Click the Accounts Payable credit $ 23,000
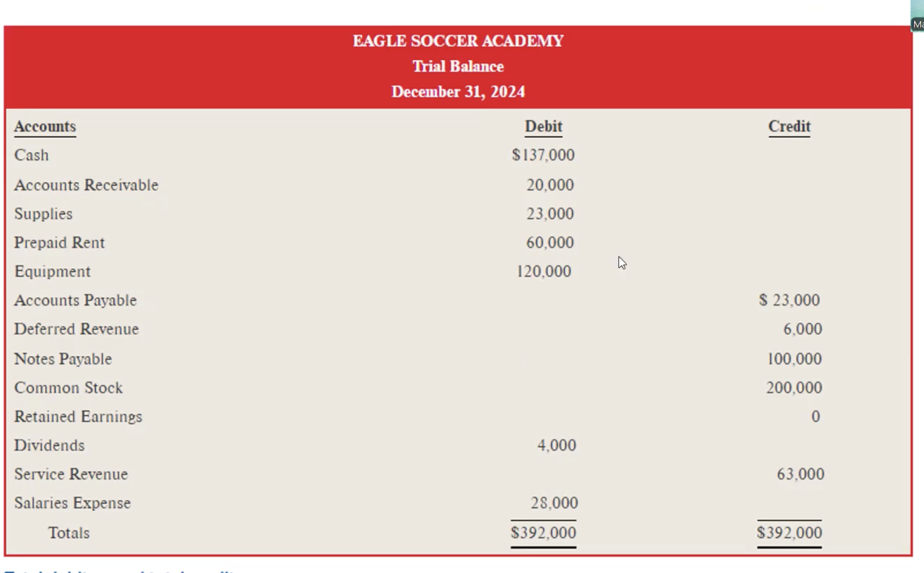Viewport: 924px width, 573px height. [790, 300]
